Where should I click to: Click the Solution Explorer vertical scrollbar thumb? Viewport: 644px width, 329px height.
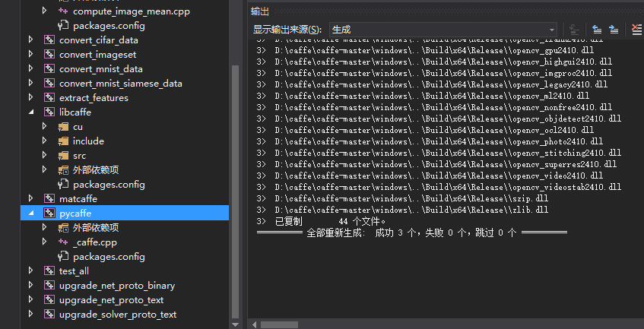236,191
